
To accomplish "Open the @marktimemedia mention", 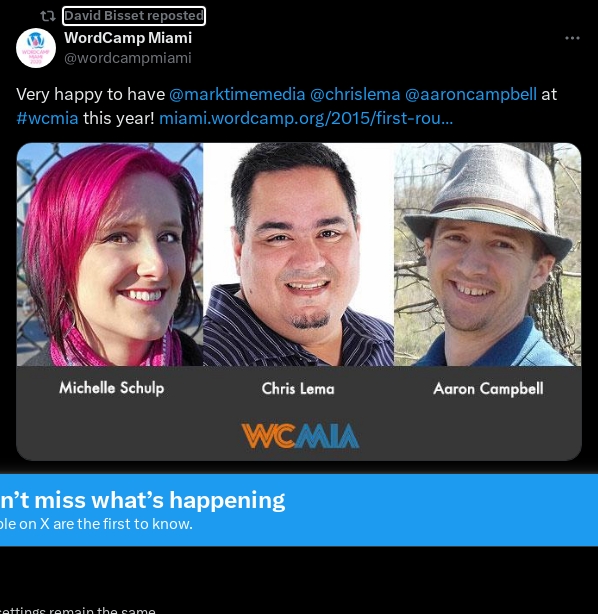I will click(237, 94).
